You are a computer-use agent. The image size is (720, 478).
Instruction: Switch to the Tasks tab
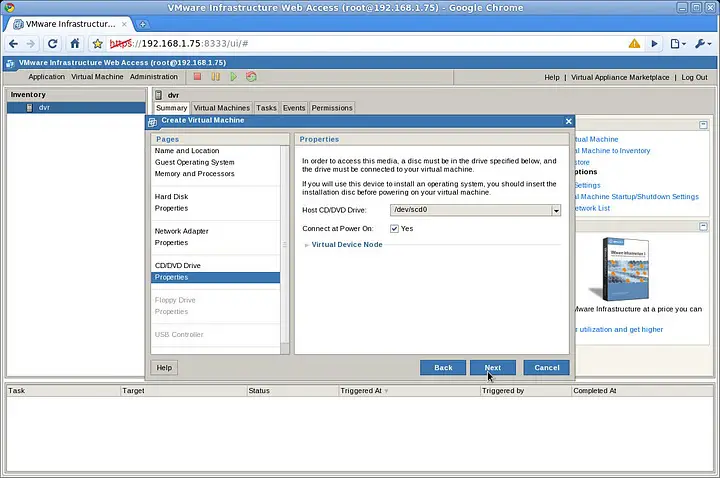click(266, 108)
